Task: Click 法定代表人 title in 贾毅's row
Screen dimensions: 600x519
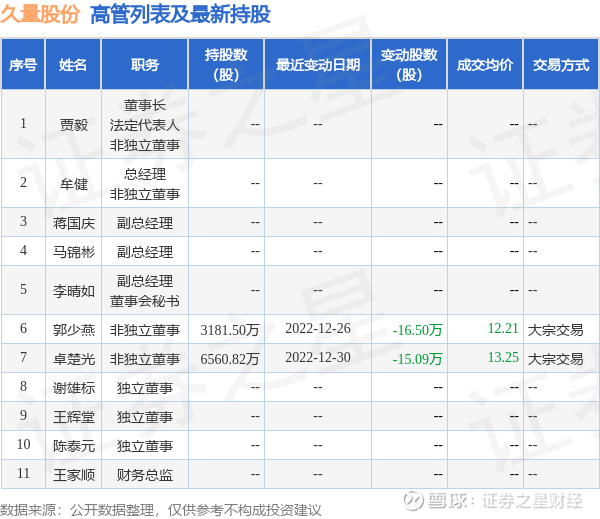Action: (145, 125)
